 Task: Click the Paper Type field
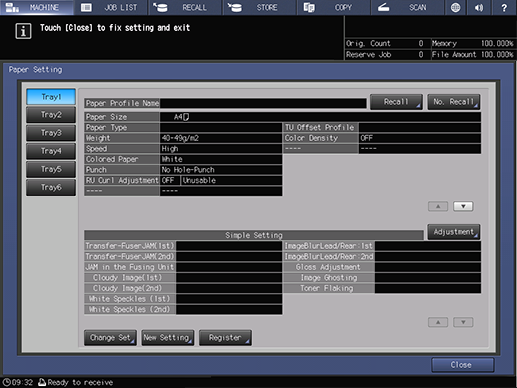(x=221, y=128)
